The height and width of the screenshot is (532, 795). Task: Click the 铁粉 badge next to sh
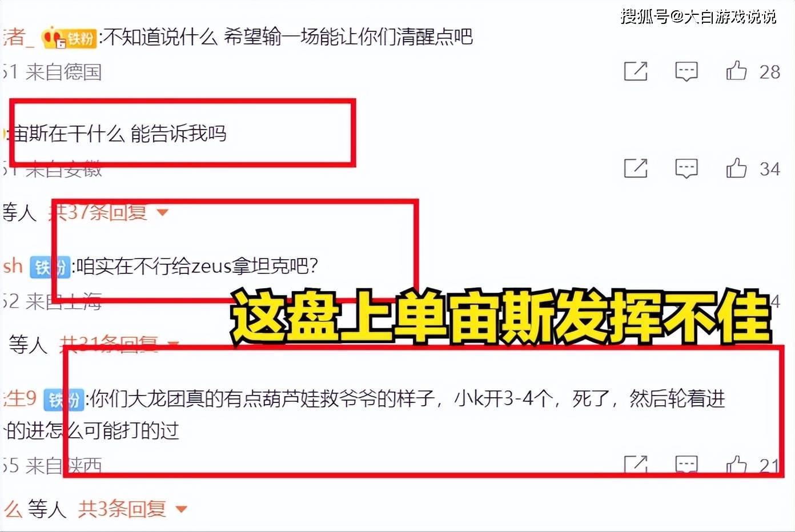tap(50, 267)
